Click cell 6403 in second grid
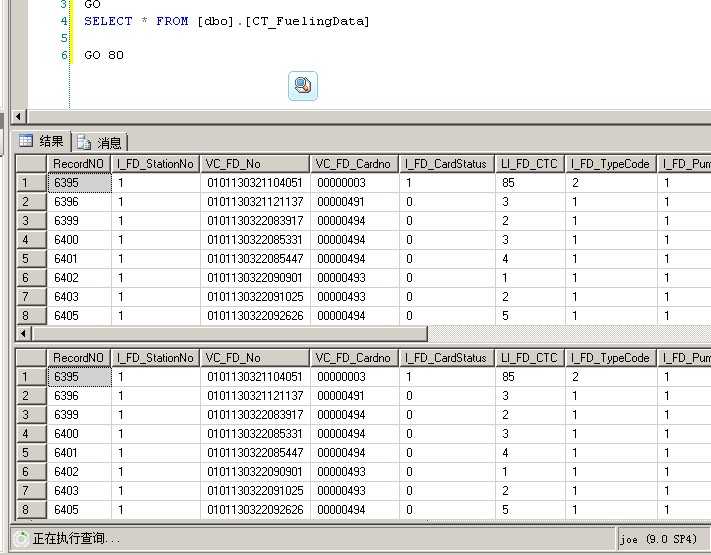Screen dimensions: 711x555 (79, 491)
